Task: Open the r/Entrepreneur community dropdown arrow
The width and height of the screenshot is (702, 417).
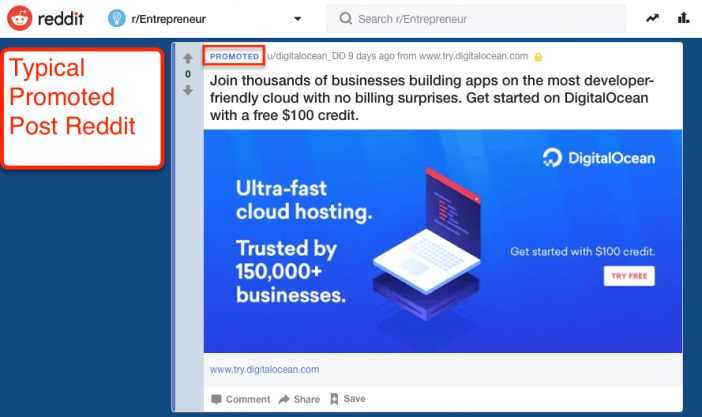Action: click(x=297, y=19)
